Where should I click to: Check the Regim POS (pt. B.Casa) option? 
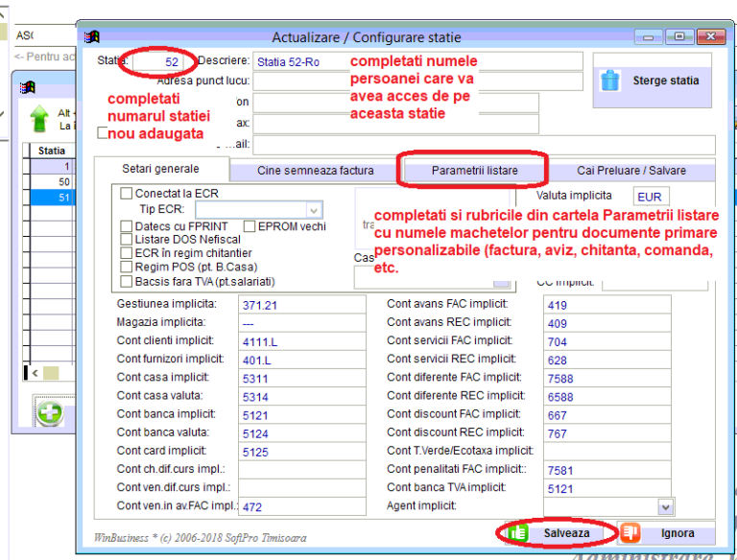click(127, 268)
